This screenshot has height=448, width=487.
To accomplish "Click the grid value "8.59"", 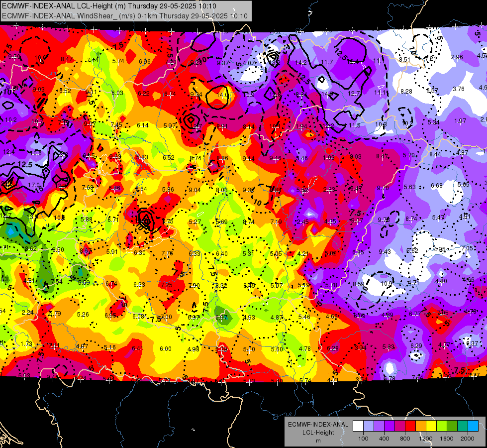I will pyautogui.click(x=359, y=284).
